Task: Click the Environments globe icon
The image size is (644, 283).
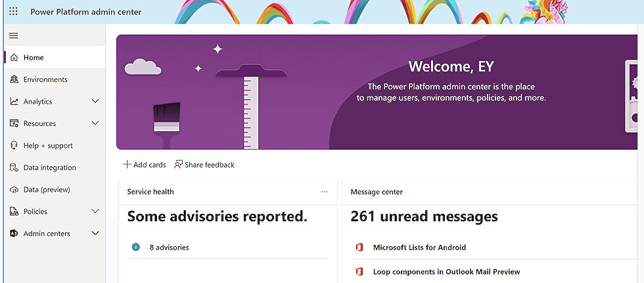Action: click(x=14, y=79)
